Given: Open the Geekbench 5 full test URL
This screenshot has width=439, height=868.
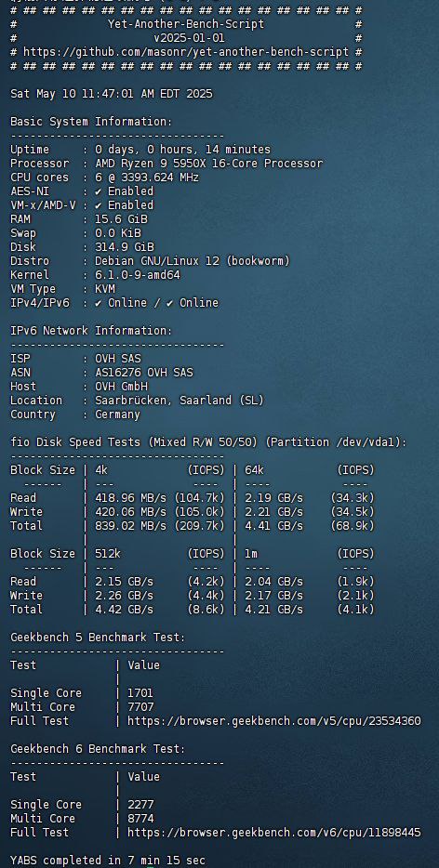Looking at the screenshot, I should click(x=273, y=721).
